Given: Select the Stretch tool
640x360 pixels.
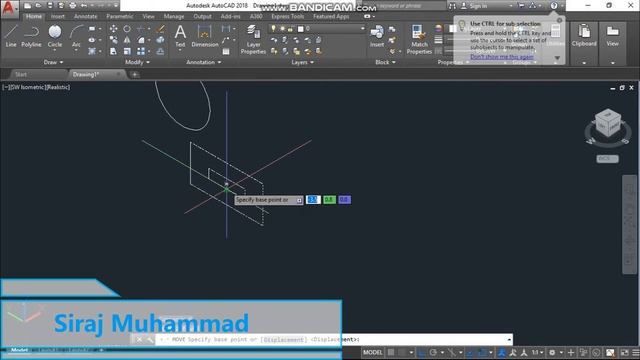Looking at the screenshot, I should 113,51.
